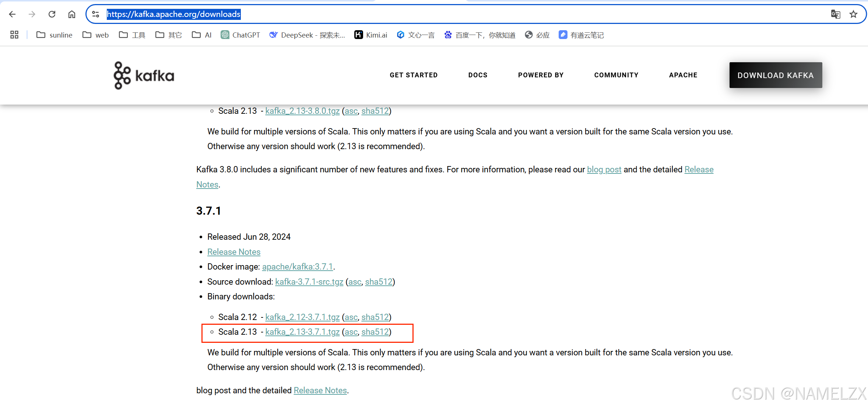The width and height of the screenshot is (868, 408).
Task: Open site information icon in address bar
Action: (x=96, y=14)
